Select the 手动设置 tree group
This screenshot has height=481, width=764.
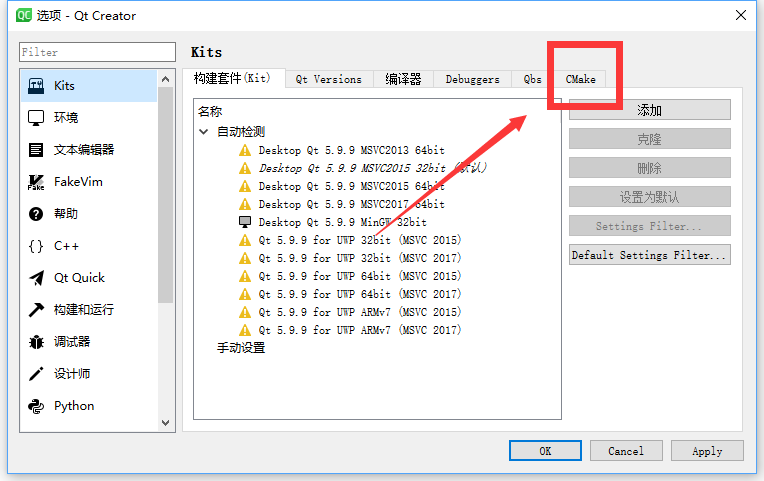click(241, 348)
